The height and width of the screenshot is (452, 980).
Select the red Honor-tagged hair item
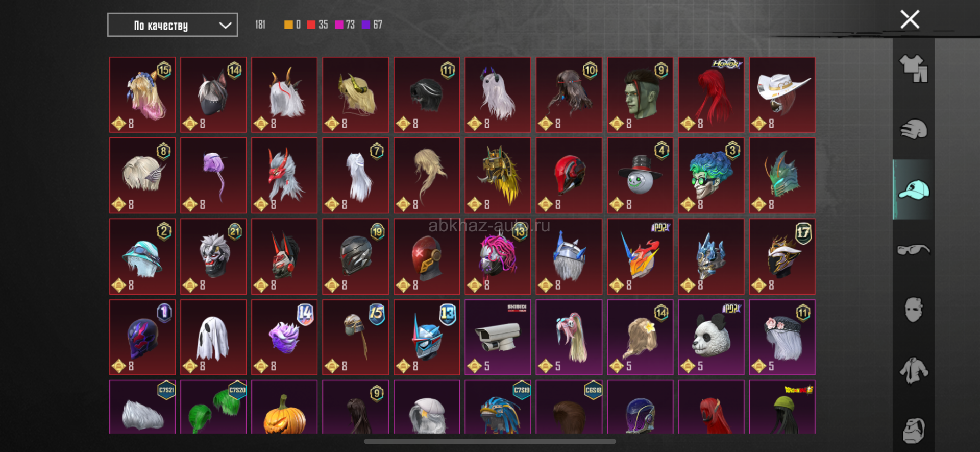point(711,95)
